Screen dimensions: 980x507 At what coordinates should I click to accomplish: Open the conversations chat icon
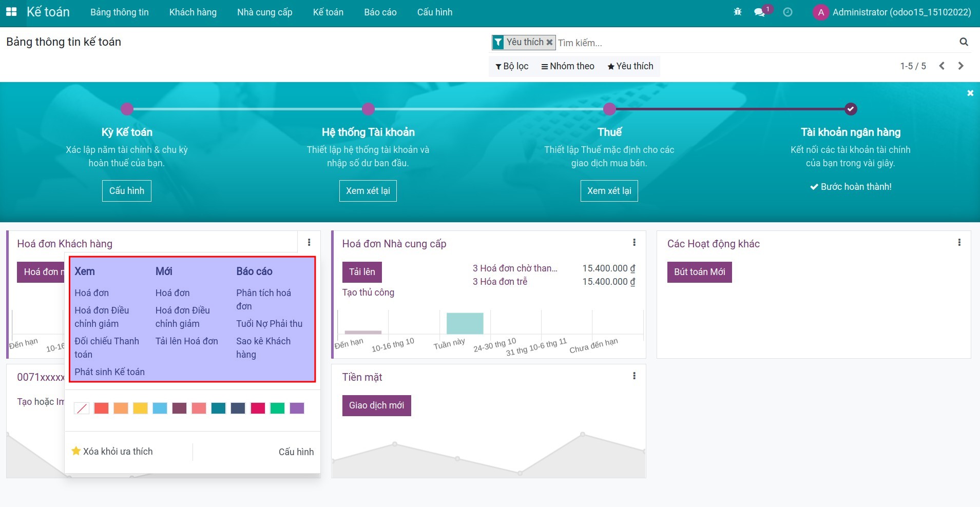(x=759, y=12)
